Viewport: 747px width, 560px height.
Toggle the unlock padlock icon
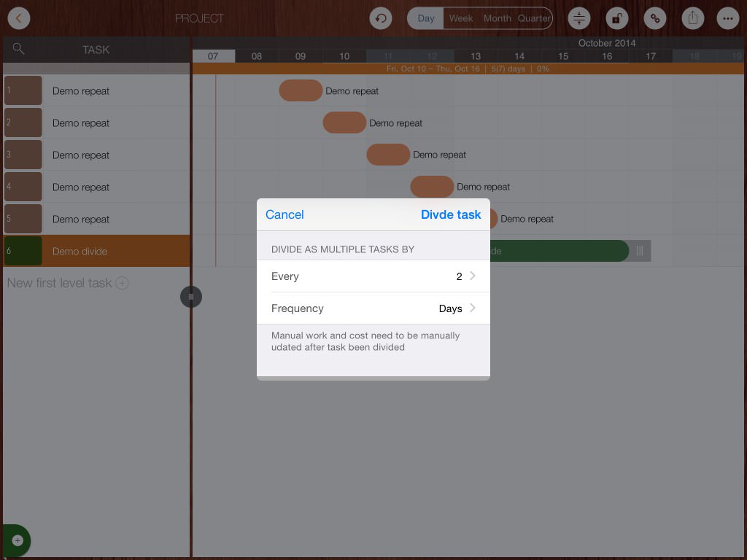pos(617,18)
